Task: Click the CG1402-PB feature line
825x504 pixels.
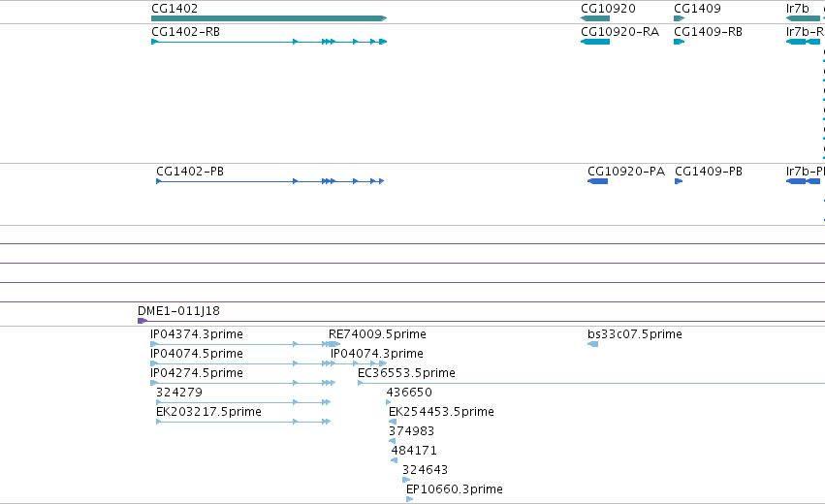Action: point(270,181)
